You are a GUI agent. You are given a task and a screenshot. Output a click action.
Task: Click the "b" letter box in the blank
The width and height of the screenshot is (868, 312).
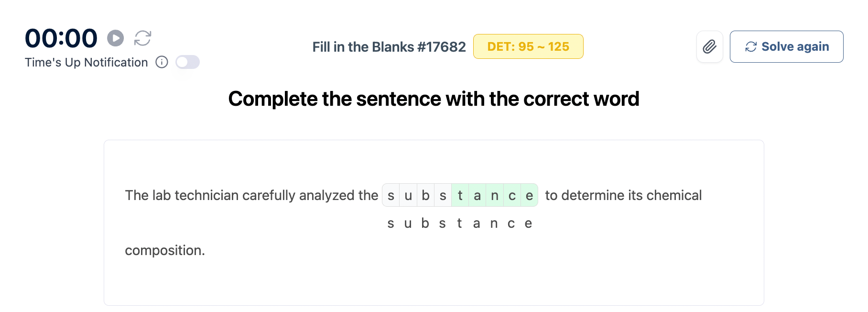pyautogui.click(x=425, y=195)
